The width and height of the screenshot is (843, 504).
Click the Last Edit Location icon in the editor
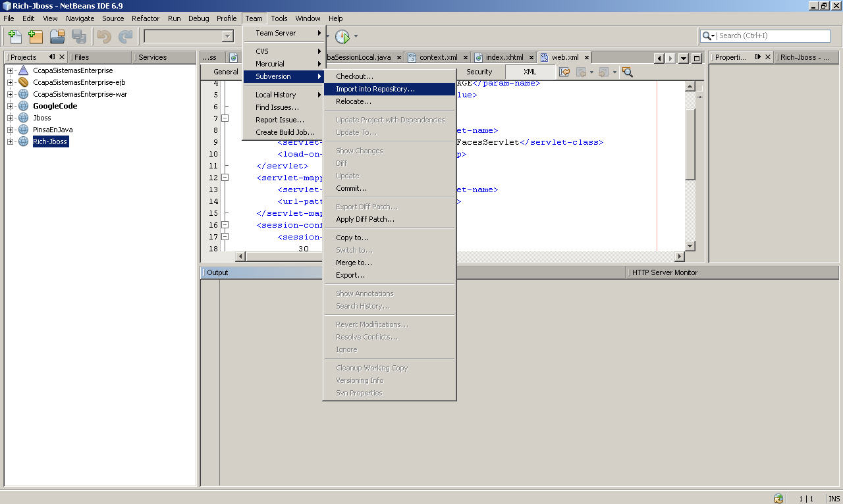(564, 72)
